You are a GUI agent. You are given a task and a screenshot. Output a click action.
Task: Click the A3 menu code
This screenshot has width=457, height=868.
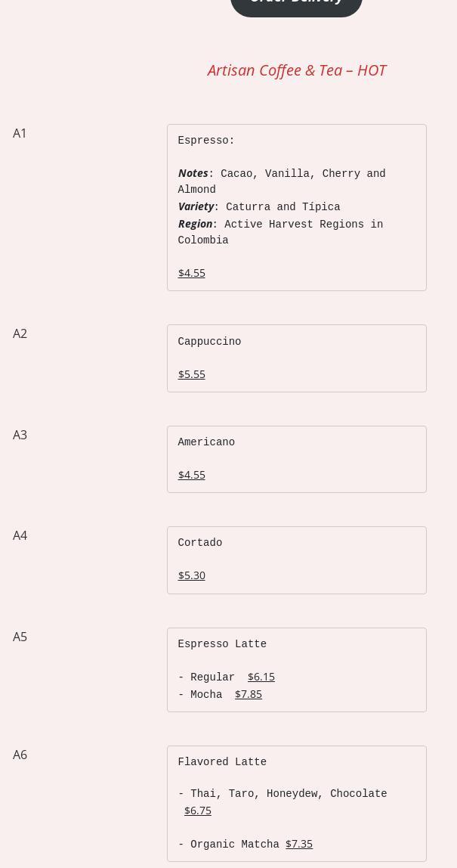20,435
